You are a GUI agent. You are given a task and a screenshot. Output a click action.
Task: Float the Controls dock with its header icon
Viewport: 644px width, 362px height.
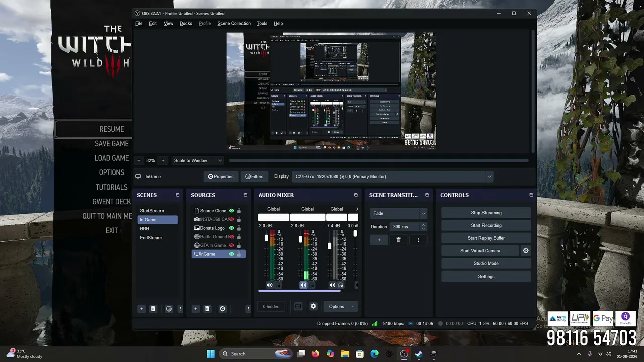(531, 195)
